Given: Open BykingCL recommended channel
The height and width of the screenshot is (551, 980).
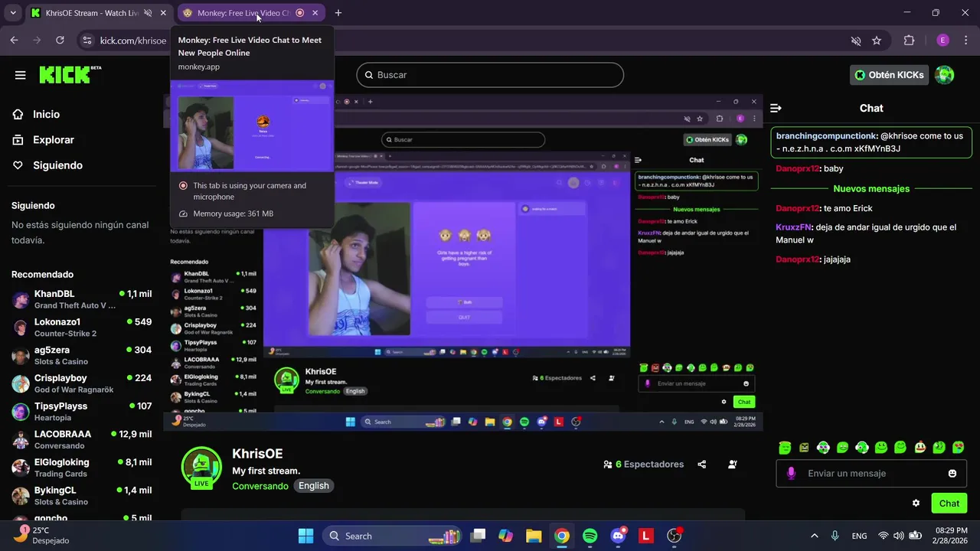Looking at the screenshot, I should tap(81, 496).
